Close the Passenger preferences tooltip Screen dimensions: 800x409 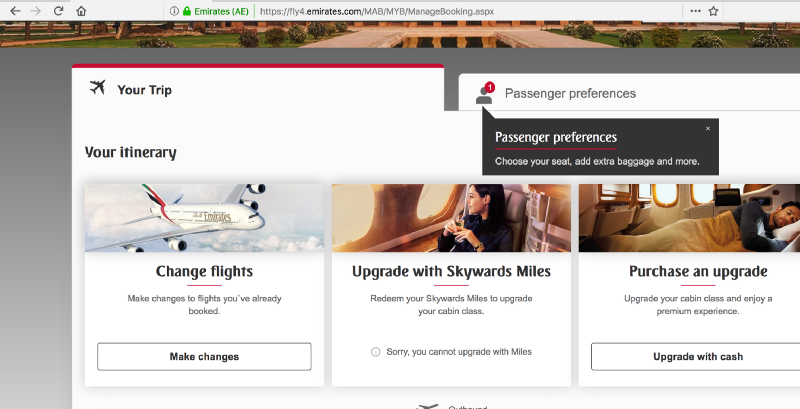point(708,129)
